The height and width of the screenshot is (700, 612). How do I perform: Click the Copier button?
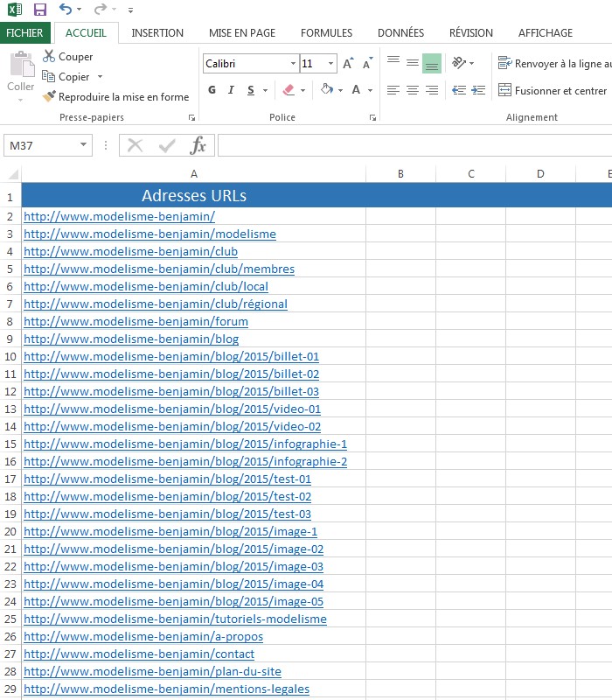point(66,77)
